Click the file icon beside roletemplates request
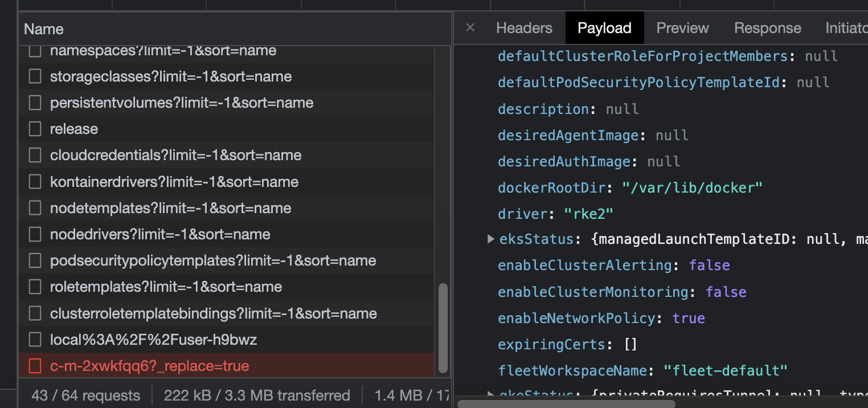Screen dimensions: 868x408 tap(35, 287)
